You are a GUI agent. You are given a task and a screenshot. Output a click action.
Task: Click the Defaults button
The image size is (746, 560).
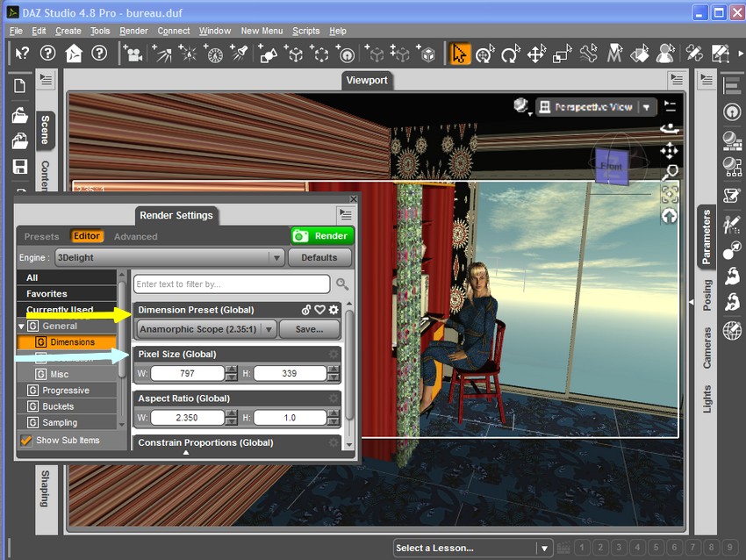tap(319, 257)
